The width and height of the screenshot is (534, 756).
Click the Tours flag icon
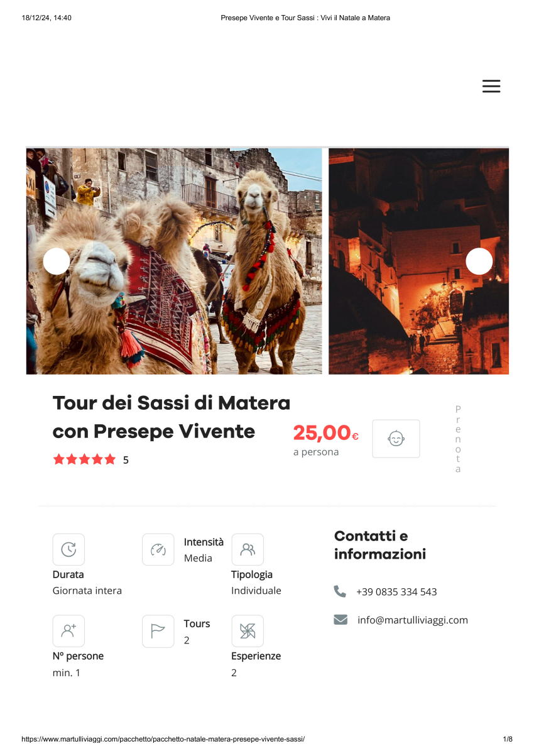158,631
